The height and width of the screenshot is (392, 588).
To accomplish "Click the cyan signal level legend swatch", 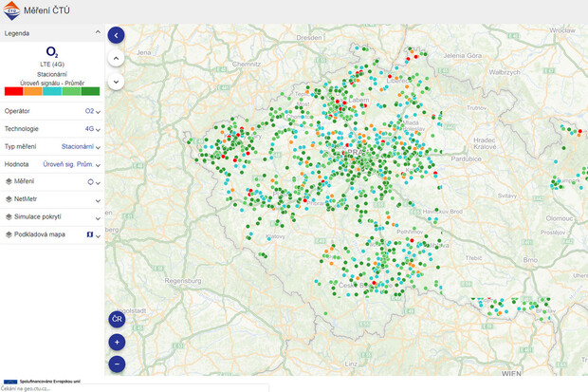I will coord(52,91).
